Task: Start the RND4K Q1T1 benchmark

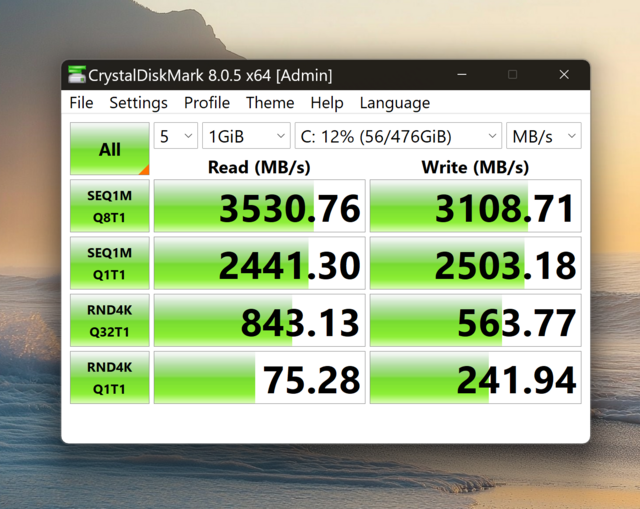Action: point(109,376)
